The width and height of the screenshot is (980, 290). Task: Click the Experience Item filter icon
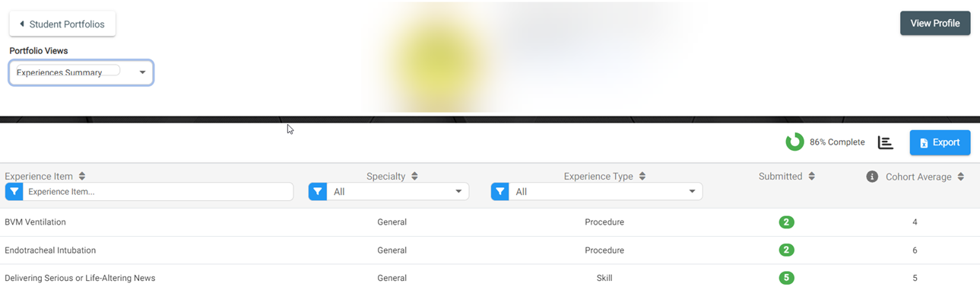pos(14,192)
